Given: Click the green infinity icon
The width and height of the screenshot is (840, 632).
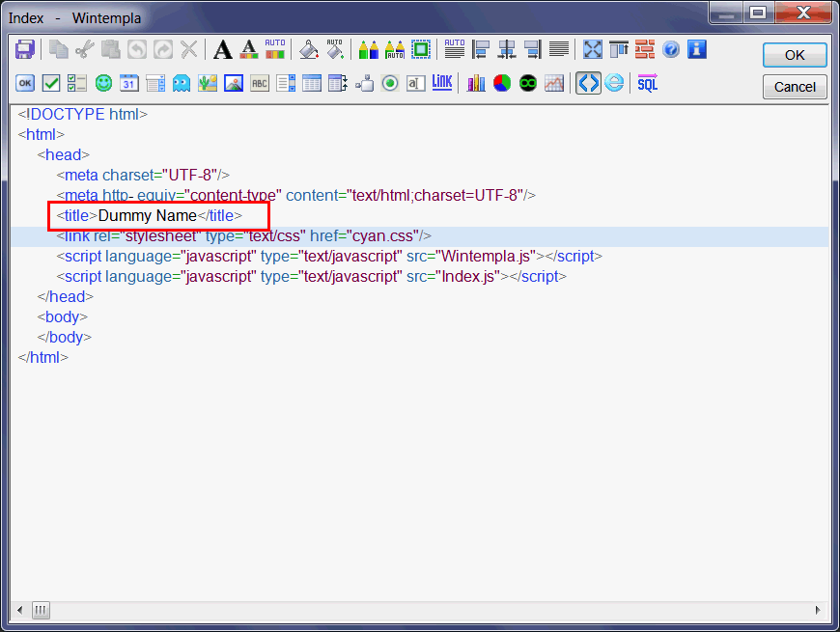Looking at the screenshot, I should coord(528,84).
